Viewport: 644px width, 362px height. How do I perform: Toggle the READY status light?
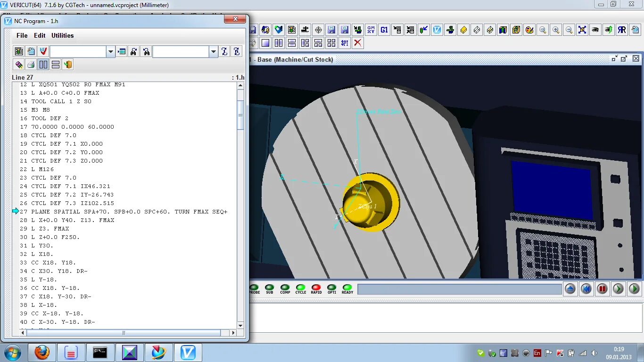[x=347, y=289]
